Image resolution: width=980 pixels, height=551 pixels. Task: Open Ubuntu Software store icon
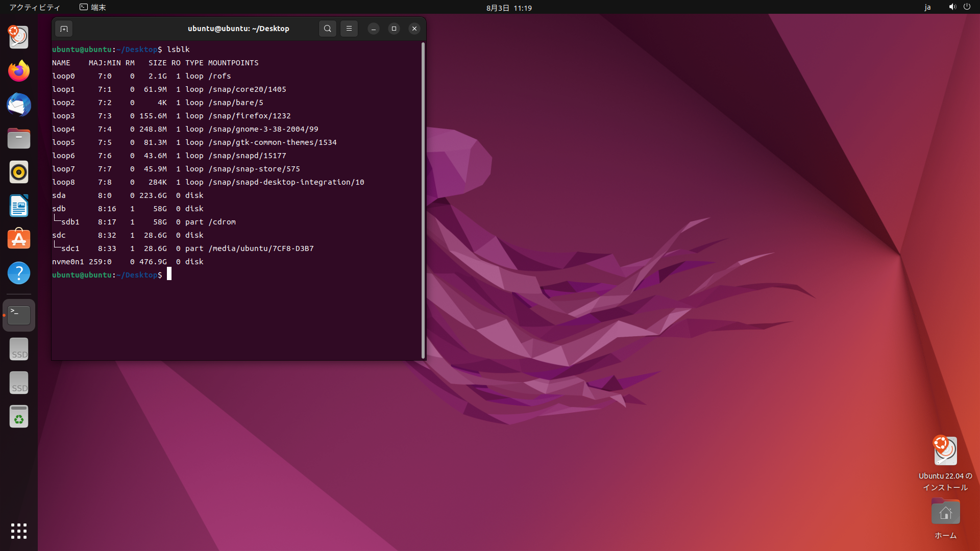19,239
